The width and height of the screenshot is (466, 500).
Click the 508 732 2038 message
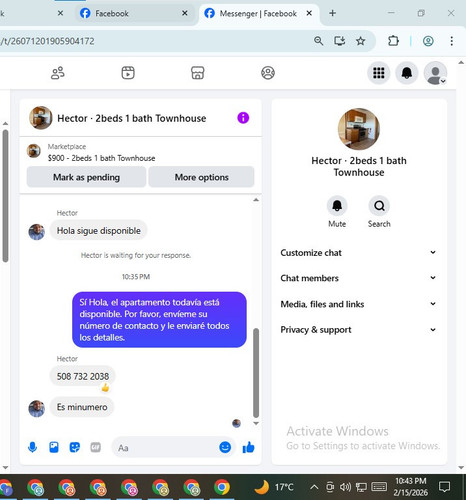[83, 376]
